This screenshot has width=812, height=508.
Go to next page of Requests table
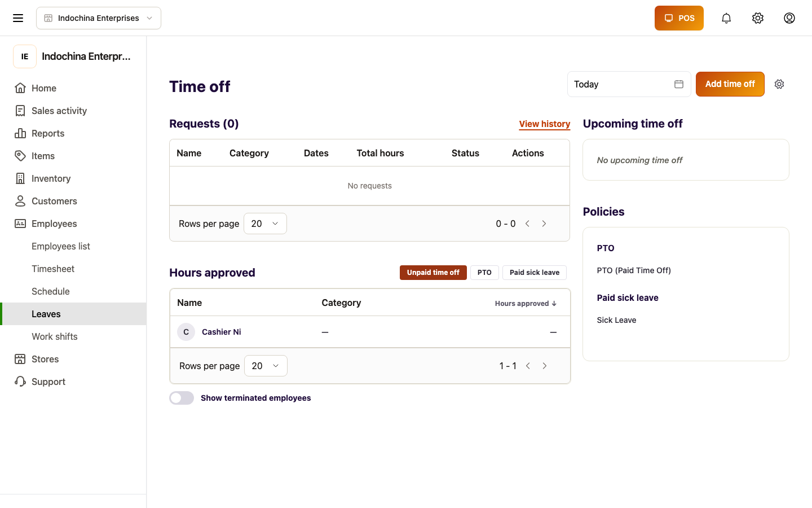(x=544, y=224)
